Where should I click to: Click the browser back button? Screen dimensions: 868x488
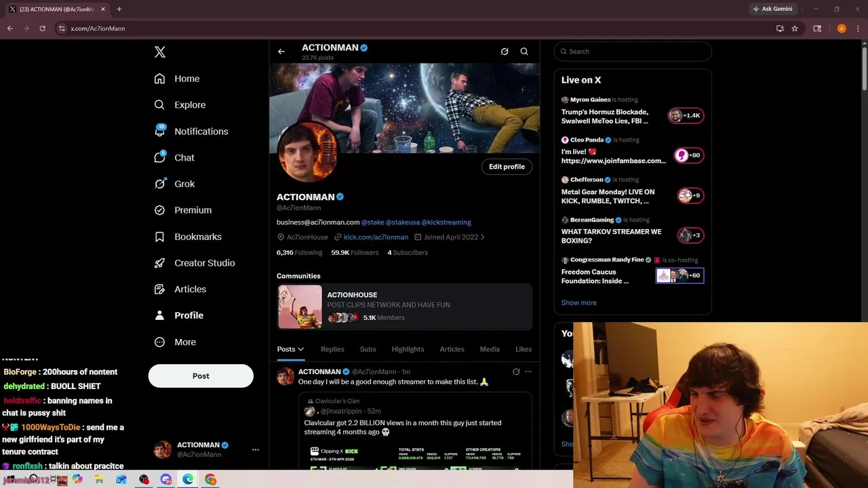(x=9, y=28)
